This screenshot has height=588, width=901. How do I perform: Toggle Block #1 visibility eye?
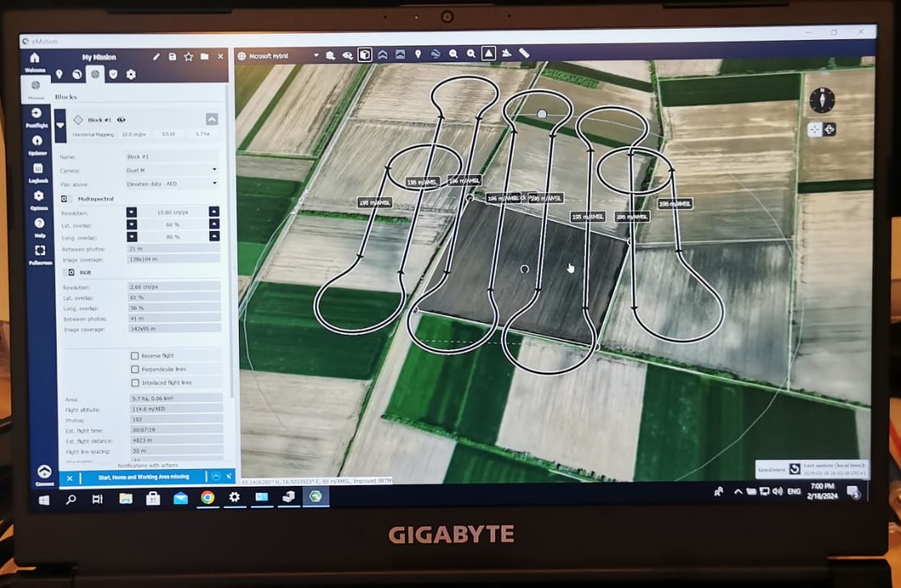(x=121, y=120)
